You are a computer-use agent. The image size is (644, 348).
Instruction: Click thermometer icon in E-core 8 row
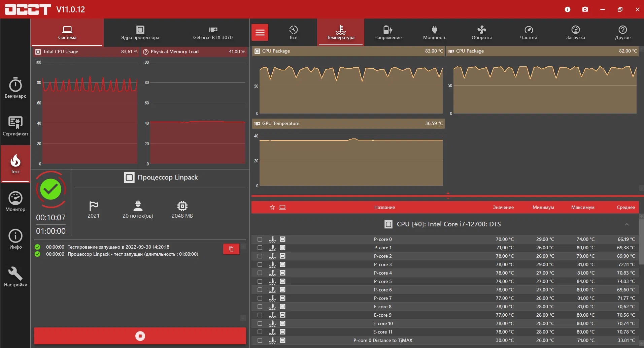(x=272, y=307)
